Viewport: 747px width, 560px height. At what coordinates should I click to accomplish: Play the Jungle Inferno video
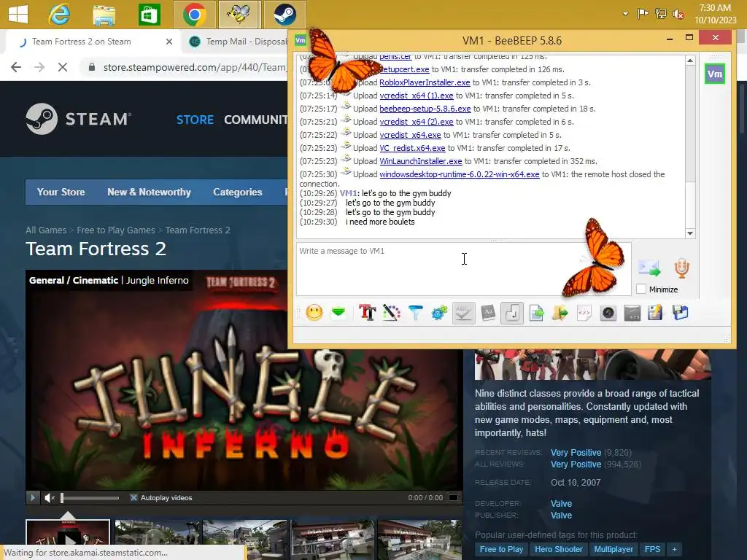click(32, 497)
